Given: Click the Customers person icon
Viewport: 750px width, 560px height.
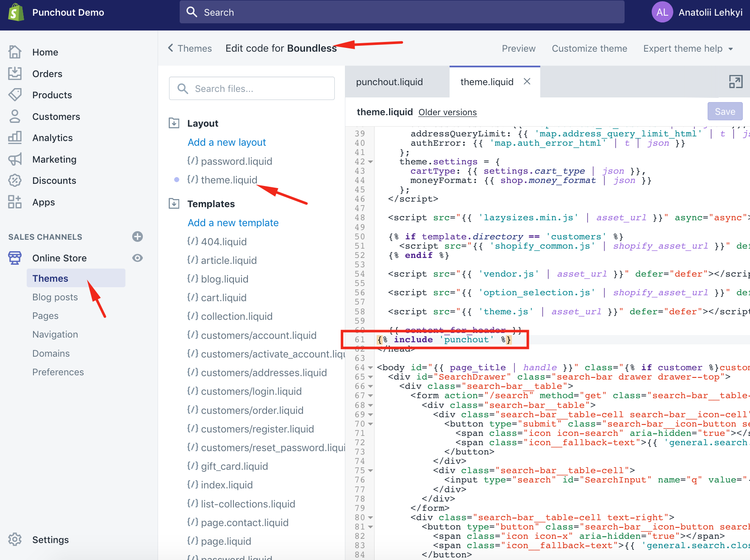Looking at the screenshot, I should [15, 116].
